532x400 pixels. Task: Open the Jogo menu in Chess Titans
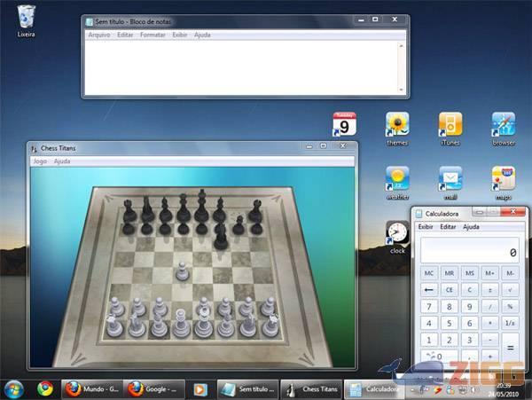click(40, 161)
